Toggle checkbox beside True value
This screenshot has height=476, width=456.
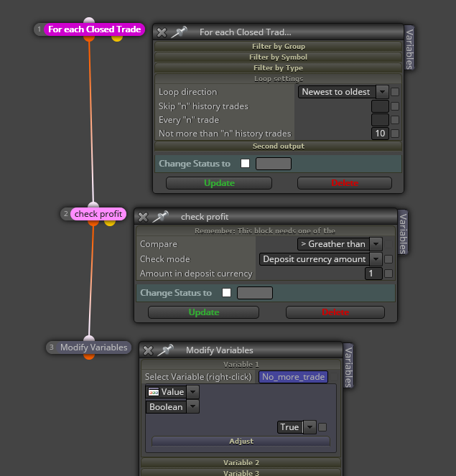click(x=322, y=427)
